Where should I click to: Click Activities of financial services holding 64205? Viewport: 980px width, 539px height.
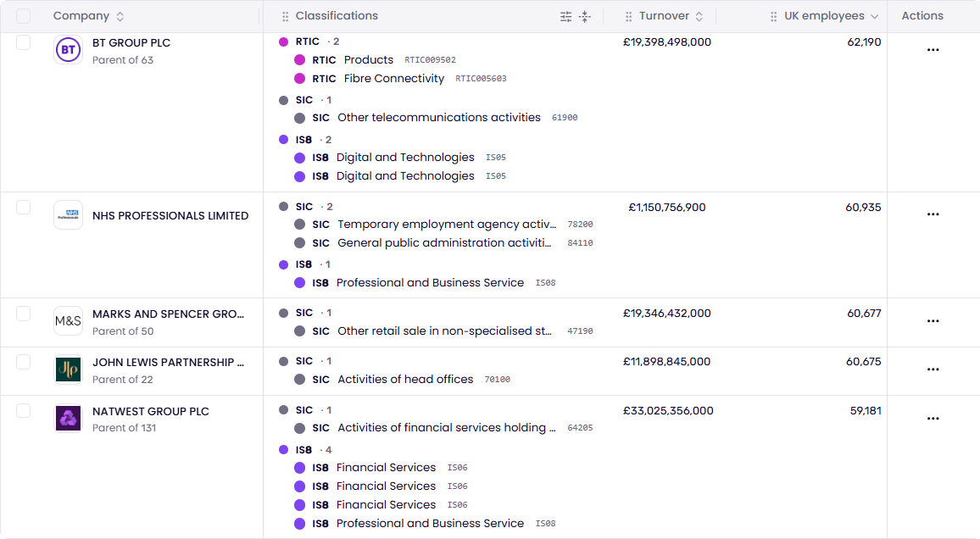click(443, 428)
